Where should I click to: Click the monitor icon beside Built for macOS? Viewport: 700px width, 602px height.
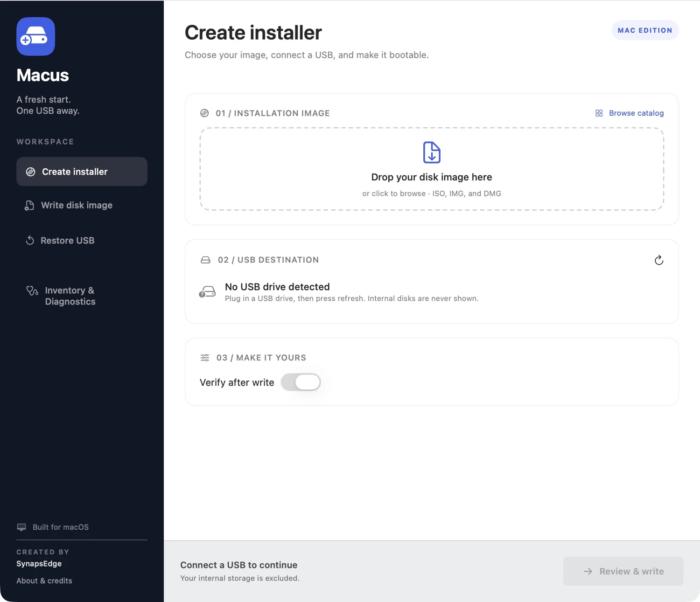coord(21,527)
